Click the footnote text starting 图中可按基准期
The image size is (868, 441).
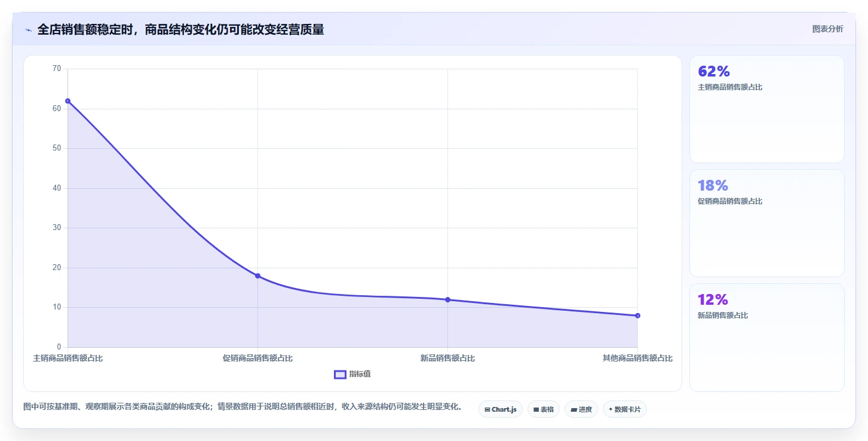243,407
